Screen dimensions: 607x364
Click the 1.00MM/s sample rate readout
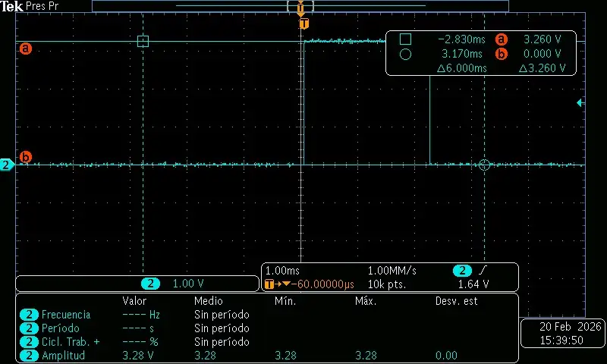392,271
